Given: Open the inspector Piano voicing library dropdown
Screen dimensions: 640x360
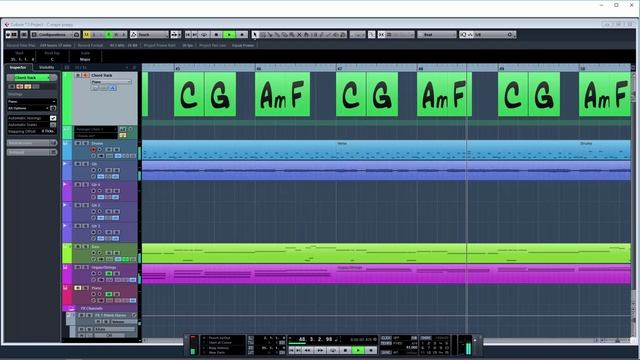Looking at the screenshot, I should [x=32, y=101].
